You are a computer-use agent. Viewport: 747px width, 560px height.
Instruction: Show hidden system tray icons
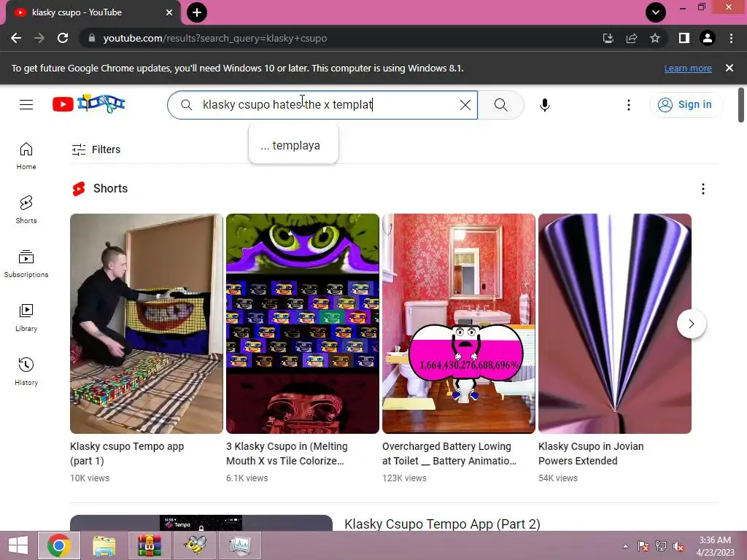pyautogui.click(x=625, y=546)
